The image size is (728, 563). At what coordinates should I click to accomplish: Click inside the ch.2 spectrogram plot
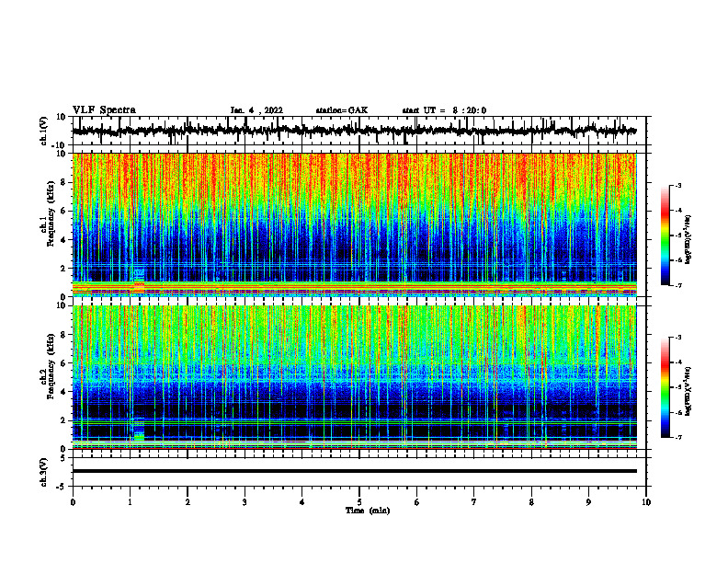(354, 377)
